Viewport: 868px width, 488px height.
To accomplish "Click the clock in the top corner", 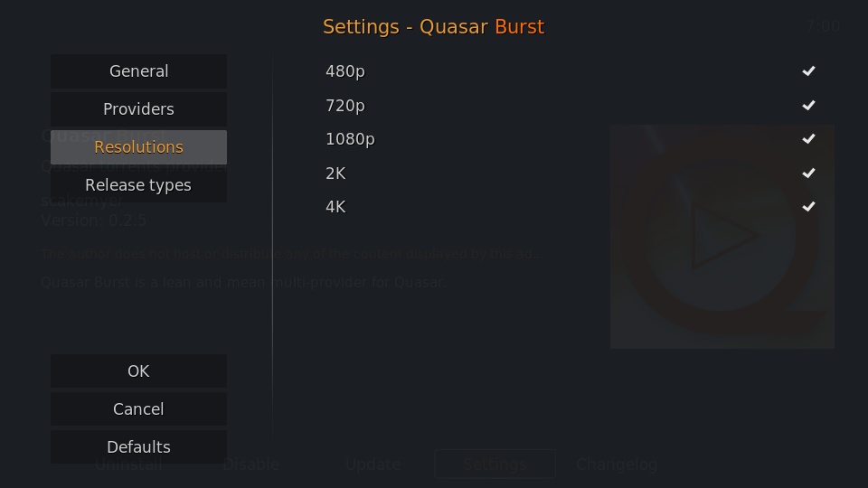I will coord(823,26).
